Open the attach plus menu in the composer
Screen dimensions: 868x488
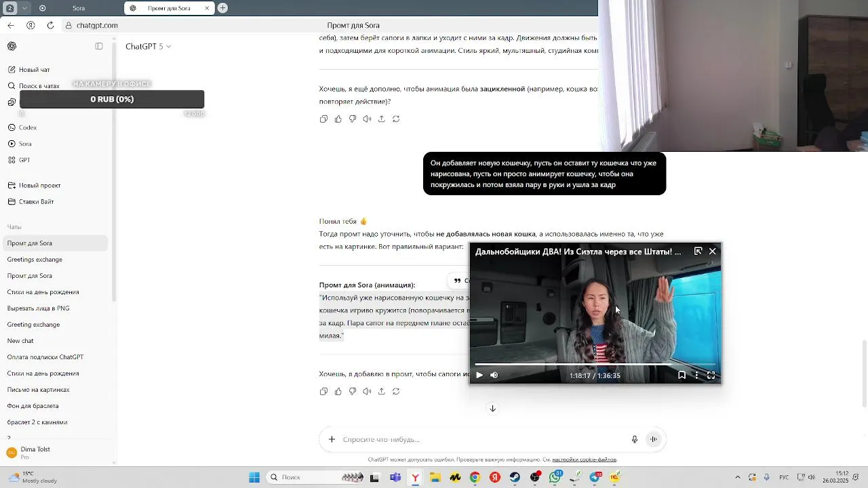click(332, 439)
